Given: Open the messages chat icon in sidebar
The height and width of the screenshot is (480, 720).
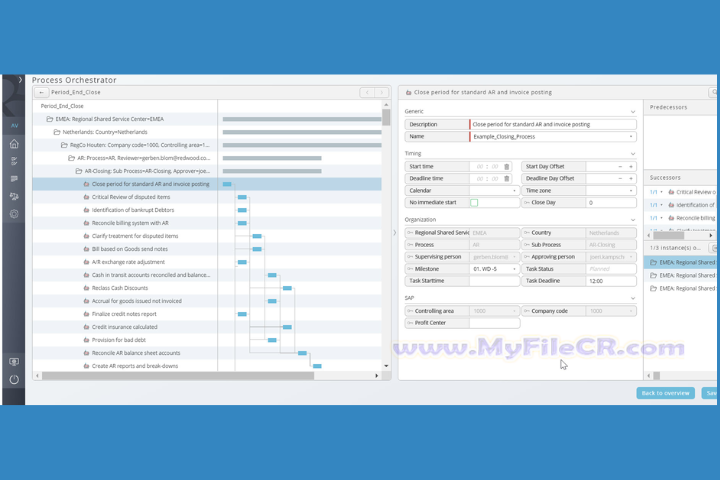Looking at the screenshot, I should click(x=14, y=179).
